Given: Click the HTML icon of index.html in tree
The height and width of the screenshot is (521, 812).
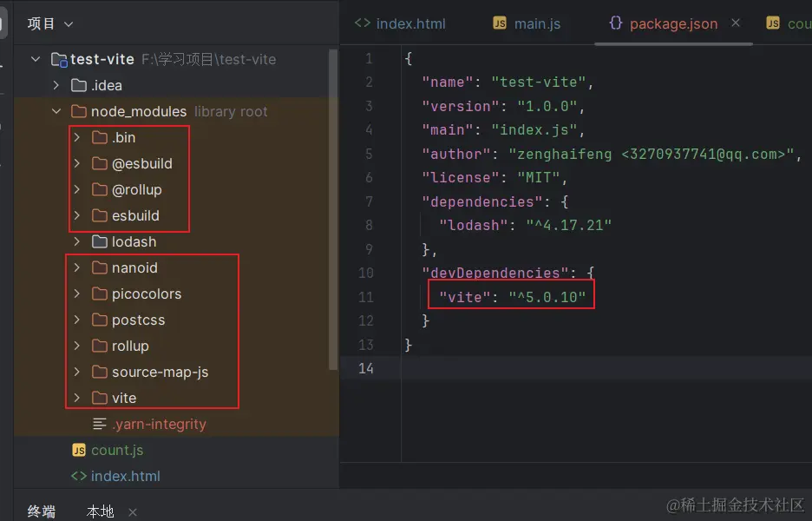Looking at the screenshot, I should click(x=79, y=476).
